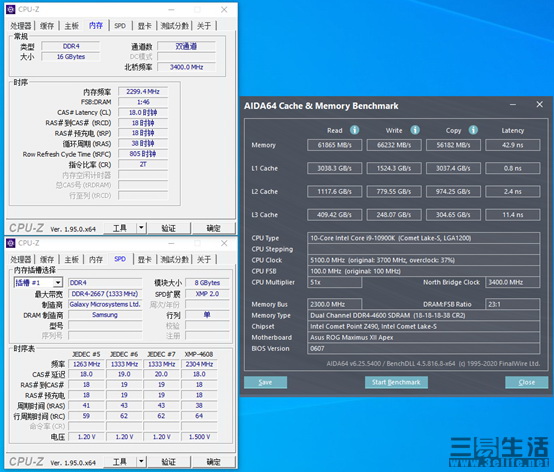Click the XMP-4608 frequency cell 2304 MHz
The height and width of the screenshot is (472, 554).
point(199,364)
